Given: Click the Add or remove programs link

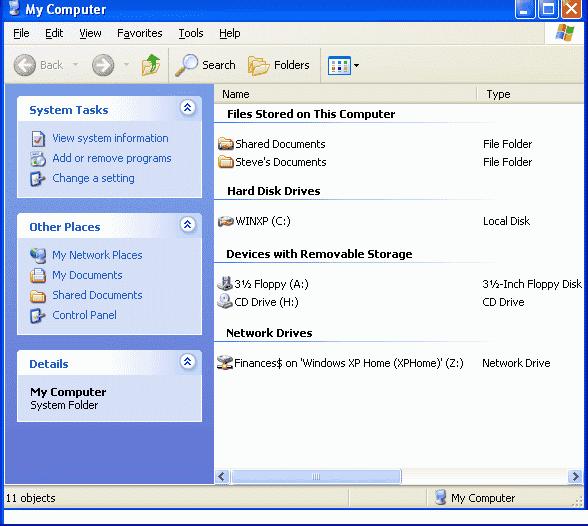Looking at the screenshot, I should click(112, 158).
